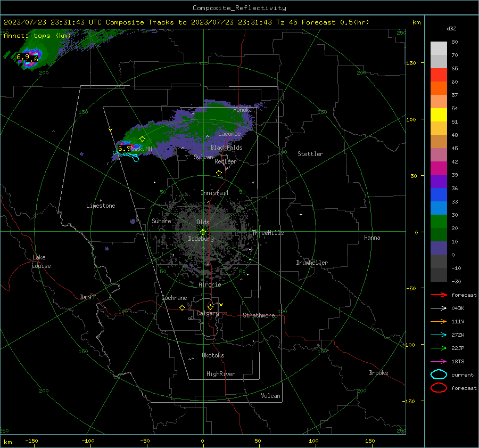479x448 pixels.
Task: Select the orange 111V arrow legend entry
Action: [439, 321]
